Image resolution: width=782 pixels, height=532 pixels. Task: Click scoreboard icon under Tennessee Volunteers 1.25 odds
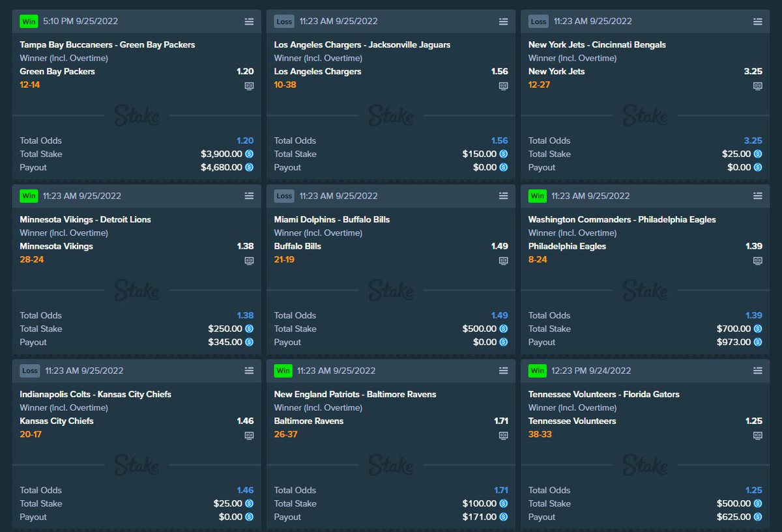tap(757, 435)
